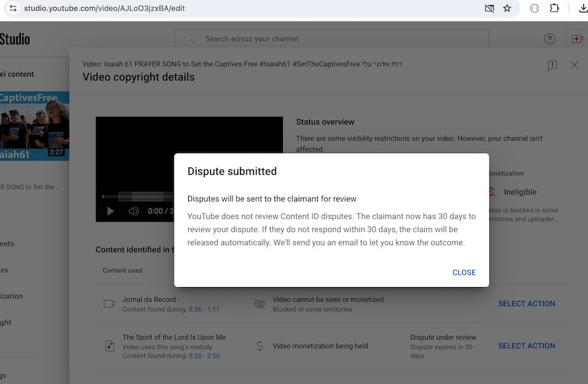Open the browser downloads icon
This screenshot has width=588, height=384.
click(583, 9)
